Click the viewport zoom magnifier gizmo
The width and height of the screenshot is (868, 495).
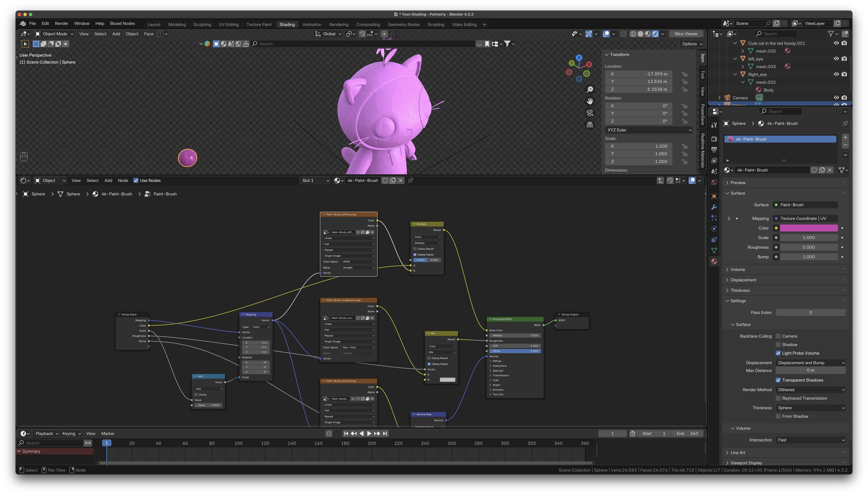[590, 89]
